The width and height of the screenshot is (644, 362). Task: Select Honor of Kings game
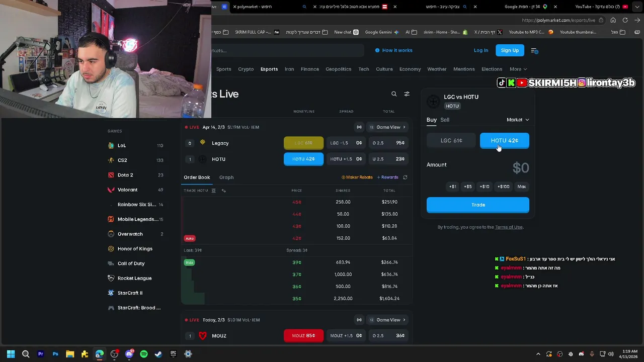pos(135,248)
